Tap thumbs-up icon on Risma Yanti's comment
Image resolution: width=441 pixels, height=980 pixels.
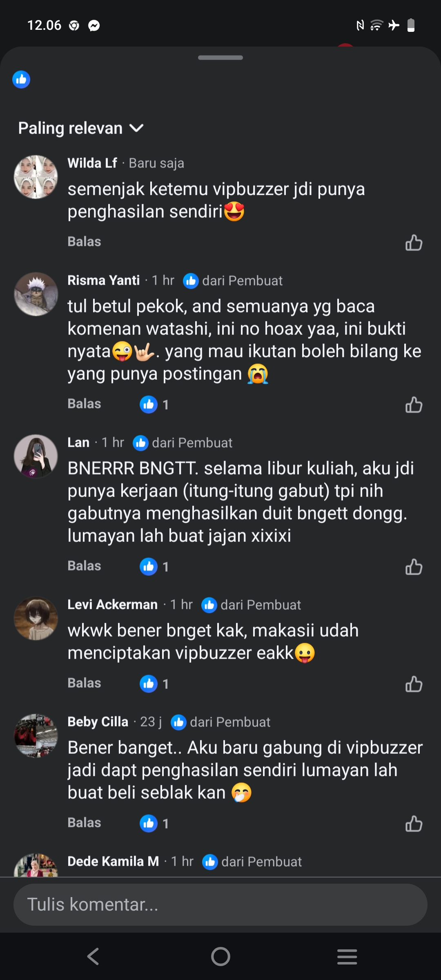point(414,404)
